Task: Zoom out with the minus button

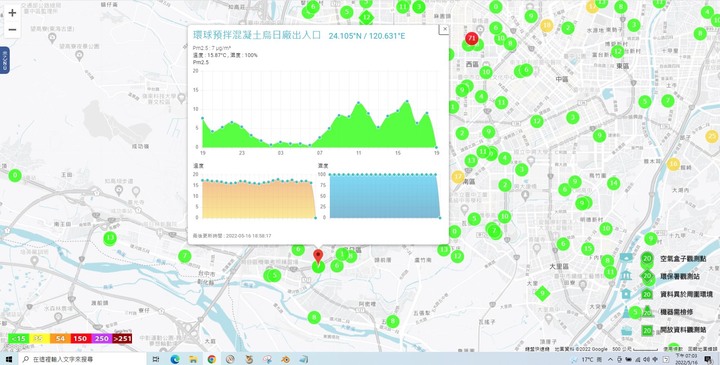Action: click(x=12, y=30)
